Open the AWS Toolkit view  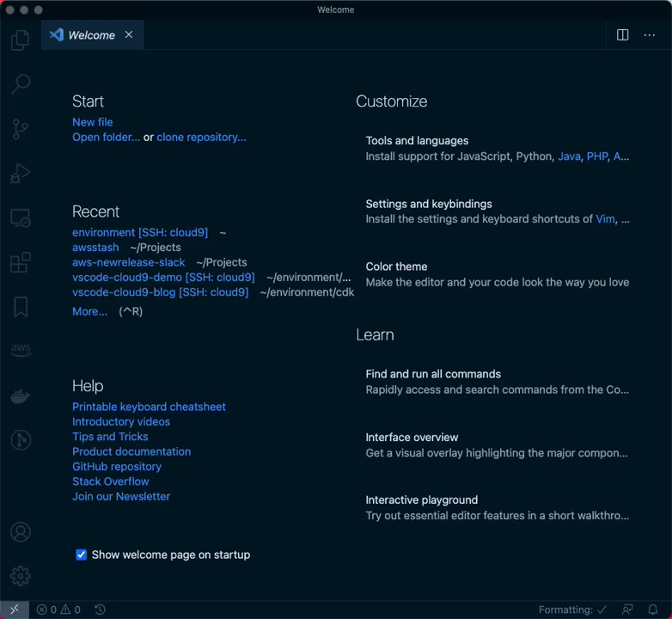coord(20,350)
